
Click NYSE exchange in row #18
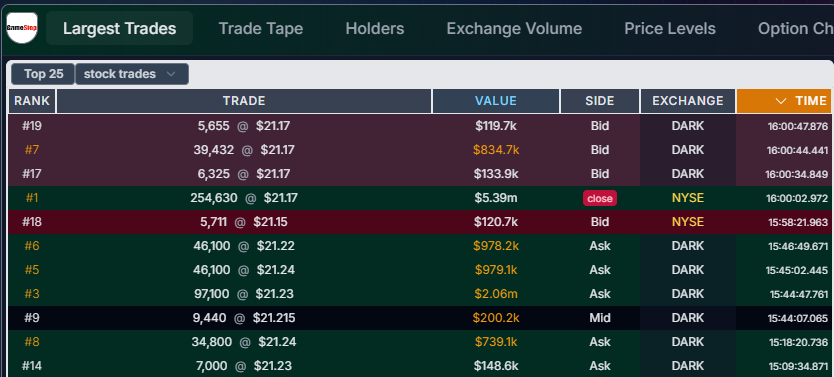(x=688, y=222)
